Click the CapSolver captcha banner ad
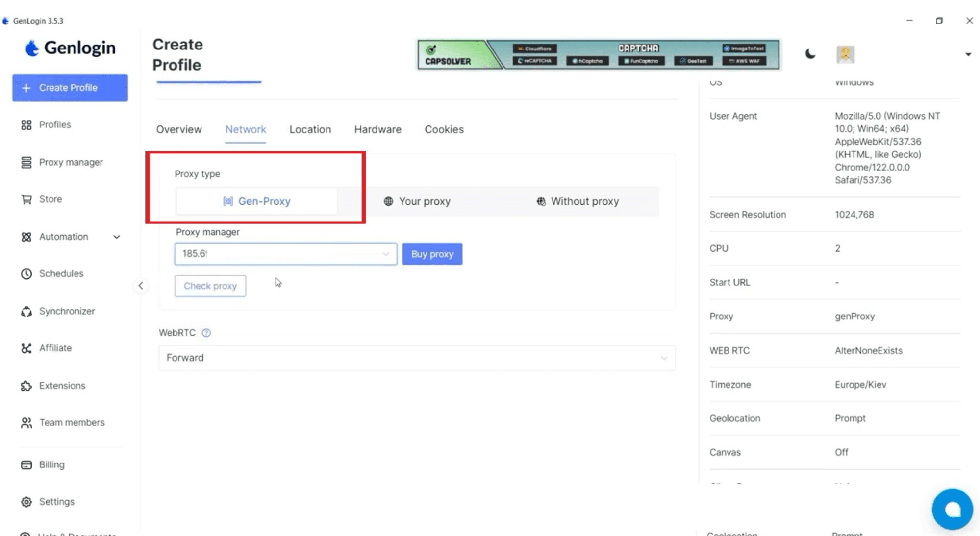Viewport: 980px width, 536px height. (598, 55)
